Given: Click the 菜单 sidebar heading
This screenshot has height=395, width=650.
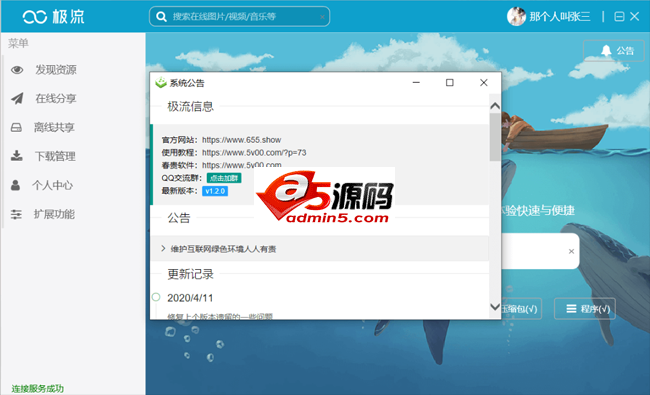Looking at the screenshot, I should [x=18, y=43].
